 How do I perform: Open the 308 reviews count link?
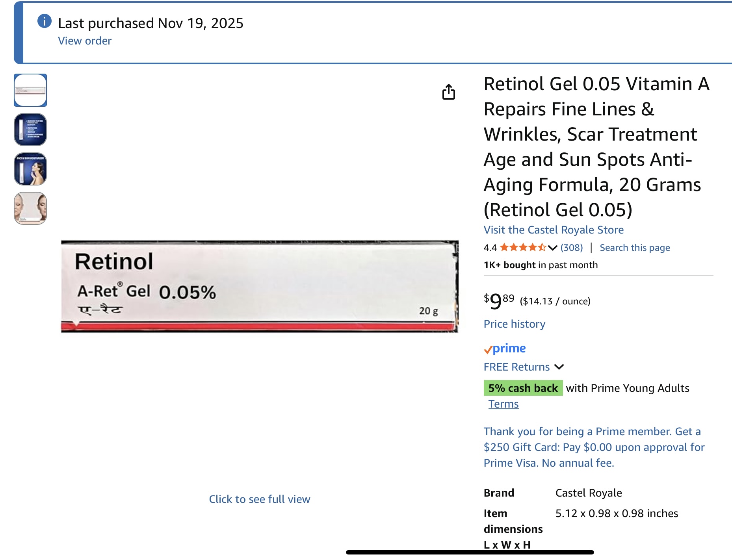tap(572, 248)
